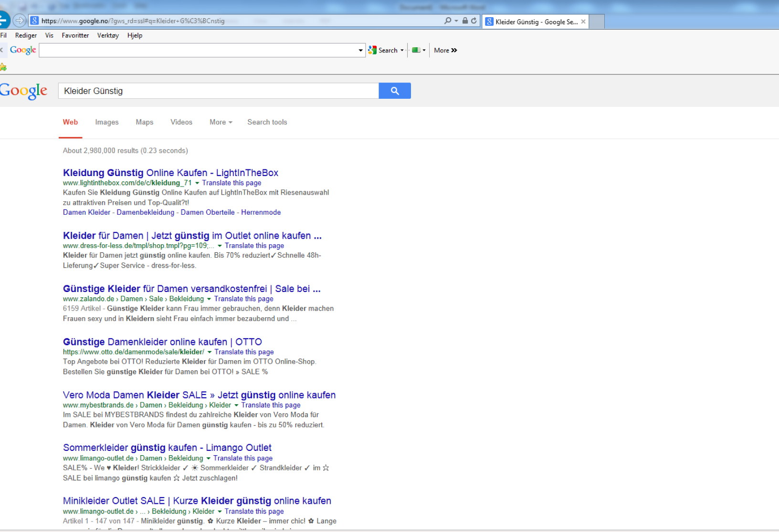Image resolution: width=779 pixels, height=532 pixels.
Task: Click the Herrenmode sitelink
Action: (261, 212)
